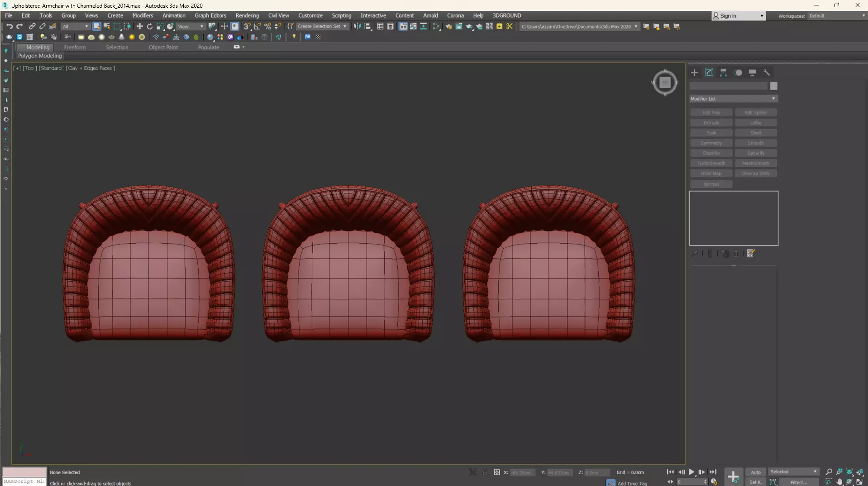Viewport: 868px width, 486px height.
Task: Toggle the Selection Lock padlock icon
Action: [x=485, y=472]
